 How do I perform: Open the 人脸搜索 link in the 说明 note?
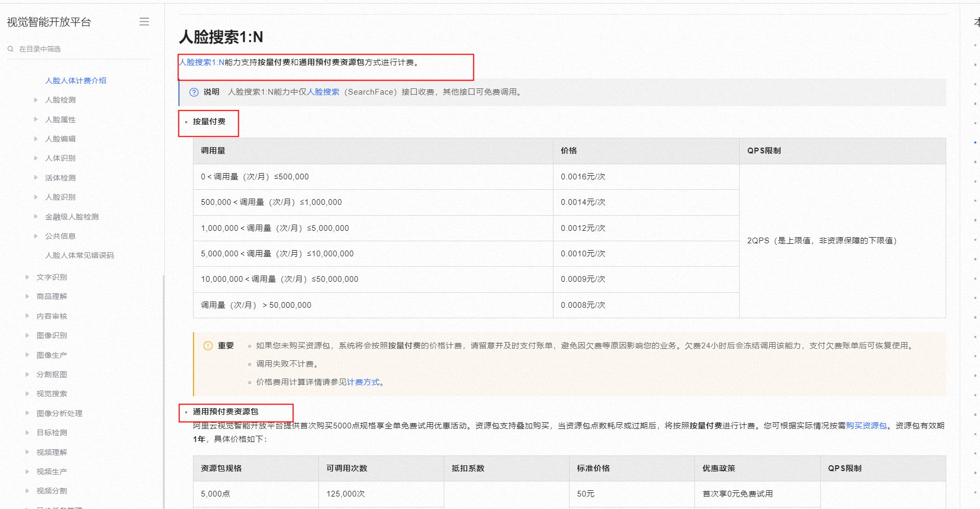point(323,92)
